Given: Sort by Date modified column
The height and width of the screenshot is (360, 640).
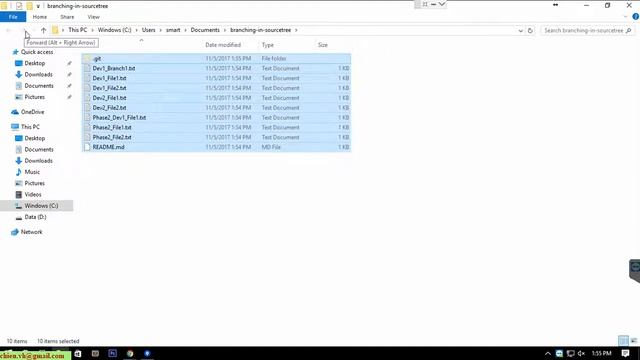Looking at the screenshot, I should (223, 45).
